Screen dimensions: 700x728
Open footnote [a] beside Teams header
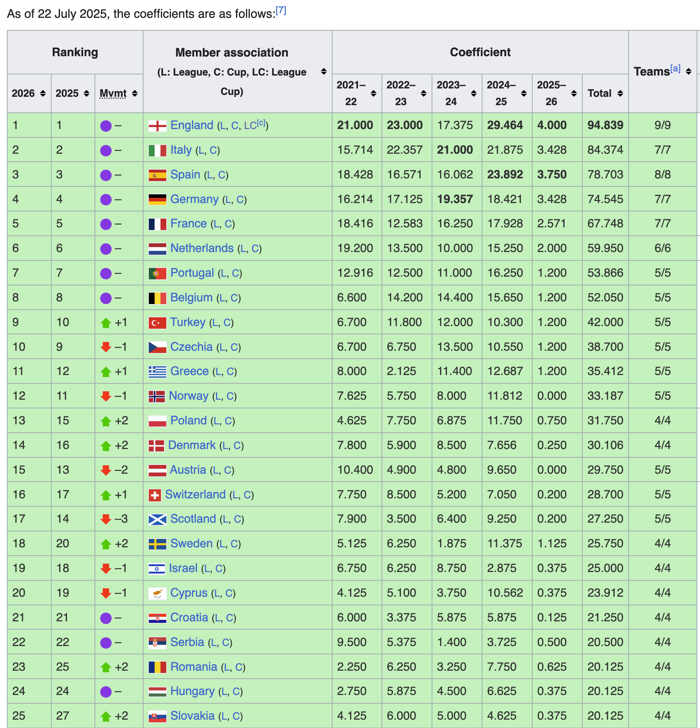click(x=675, y=69)
